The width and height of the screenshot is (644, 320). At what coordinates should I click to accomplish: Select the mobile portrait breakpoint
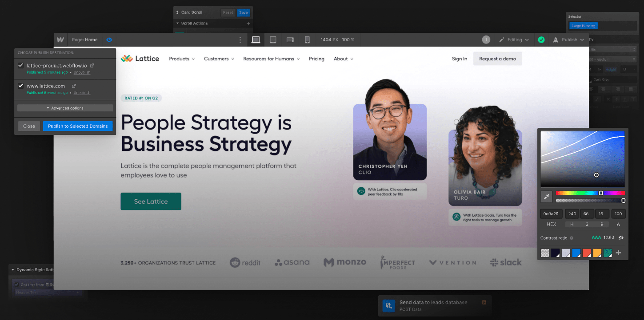307,40
